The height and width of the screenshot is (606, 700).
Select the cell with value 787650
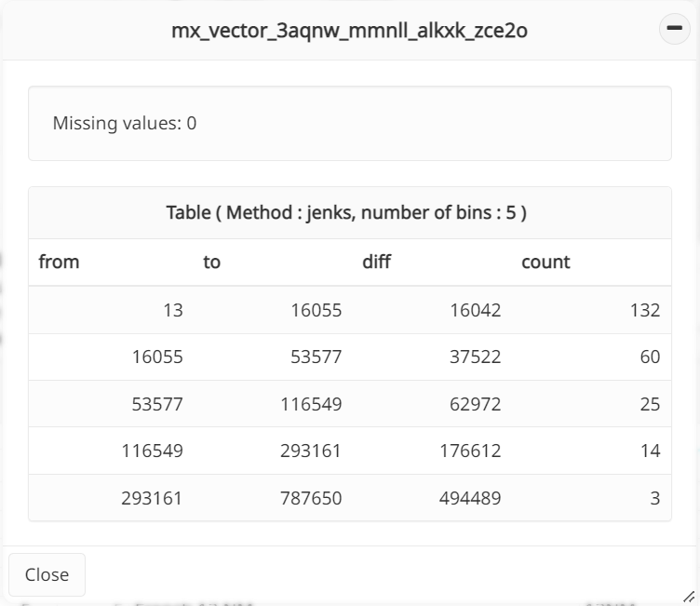coord(311,498)
